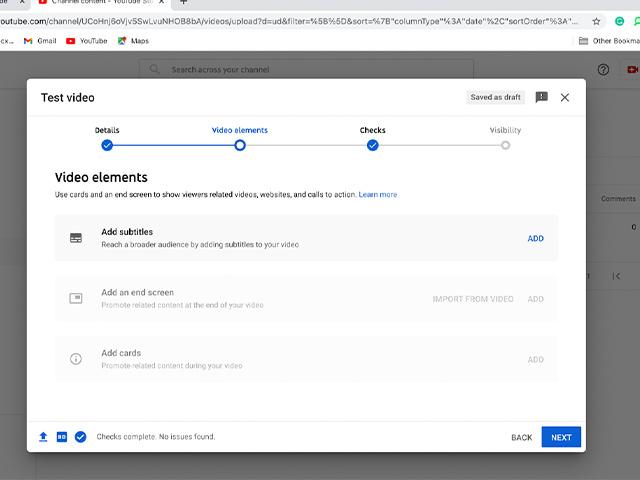Open Other Bookmarks folder
Viewport: 640px width, 480px height.
pos(609,41)
